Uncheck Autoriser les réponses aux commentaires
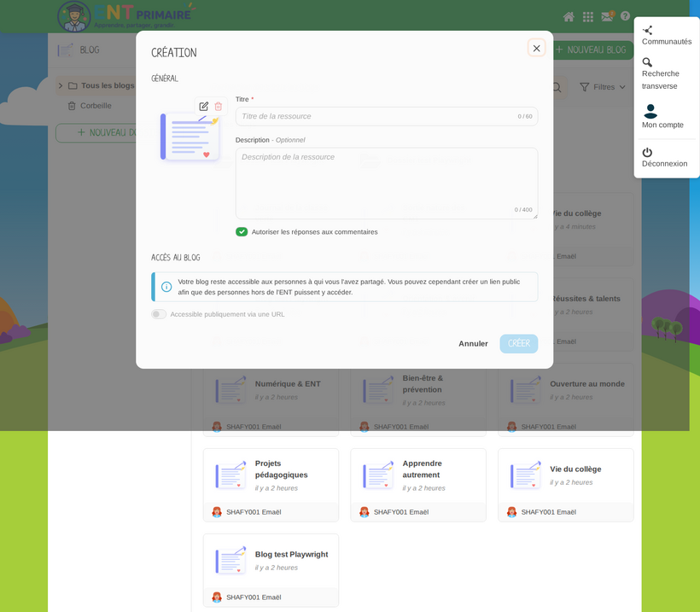700x612 pixels. [x=242, y=231]
